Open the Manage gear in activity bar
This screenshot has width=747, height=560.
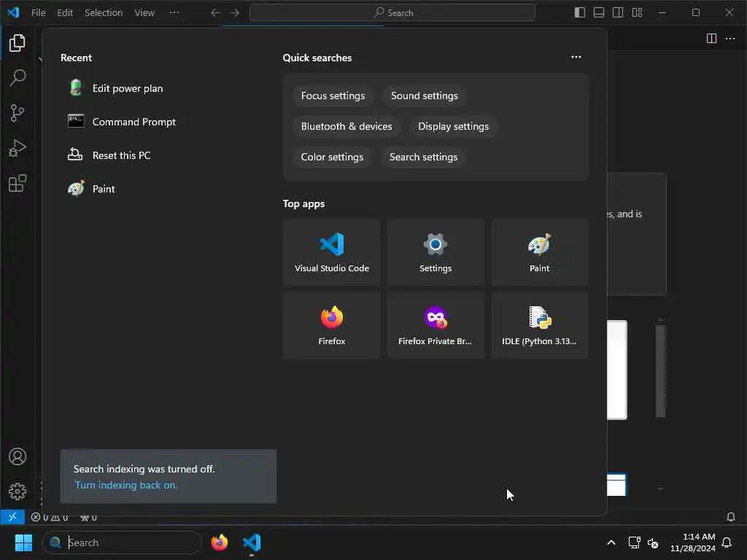[x=18, y=491]
